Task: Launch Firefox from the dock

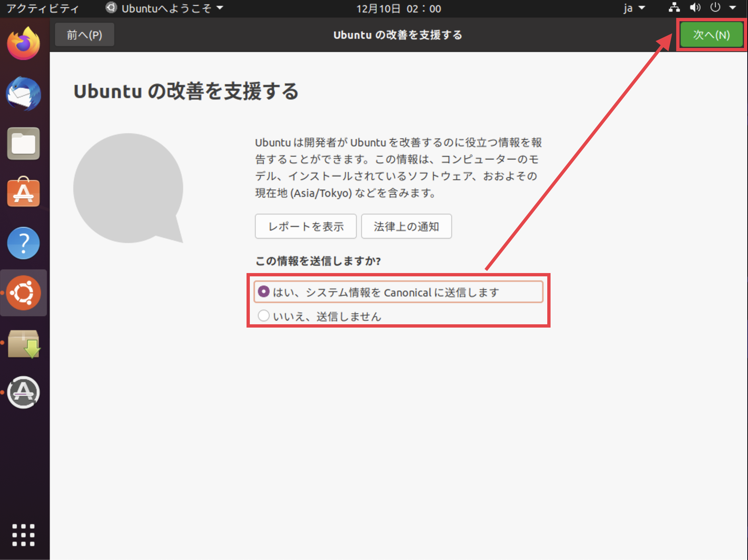Action: (23, 42)
